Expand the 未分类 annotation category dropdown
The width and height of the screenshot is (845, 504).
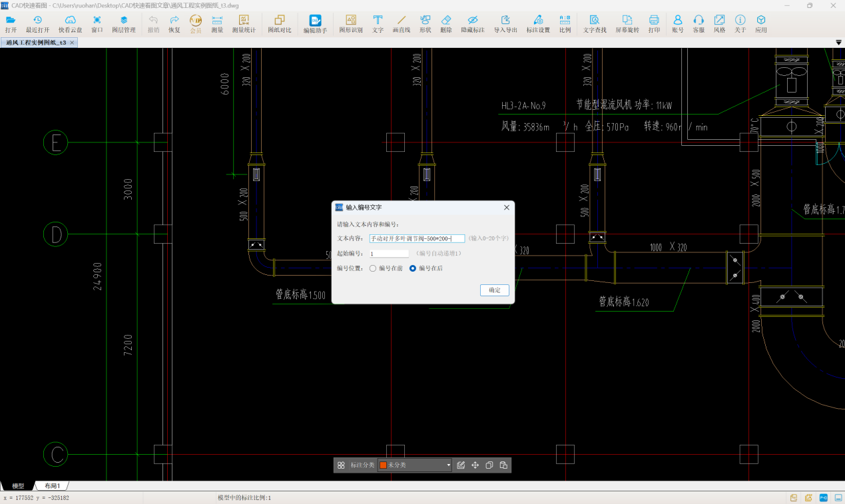tap(448, 465)
